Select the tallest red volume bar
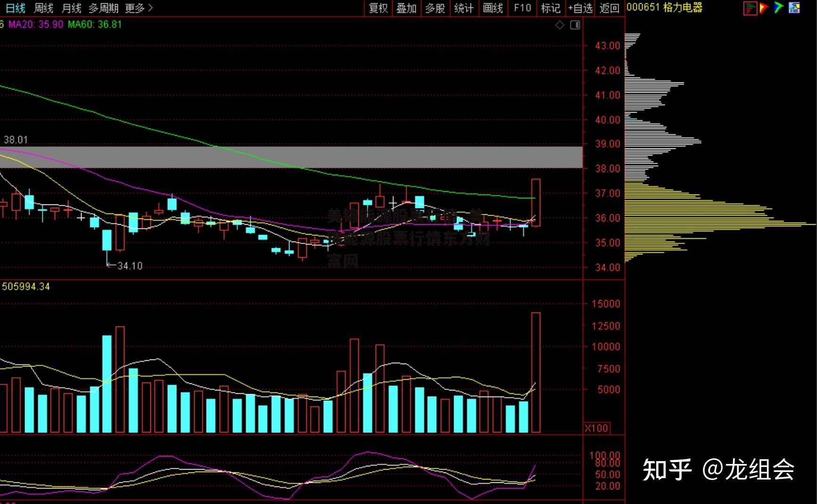817x504 pixels. click(536, 372)
